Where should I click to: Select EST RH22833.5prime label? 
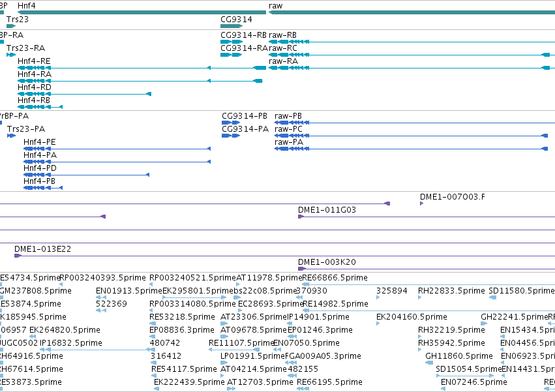tap(451, 291)
